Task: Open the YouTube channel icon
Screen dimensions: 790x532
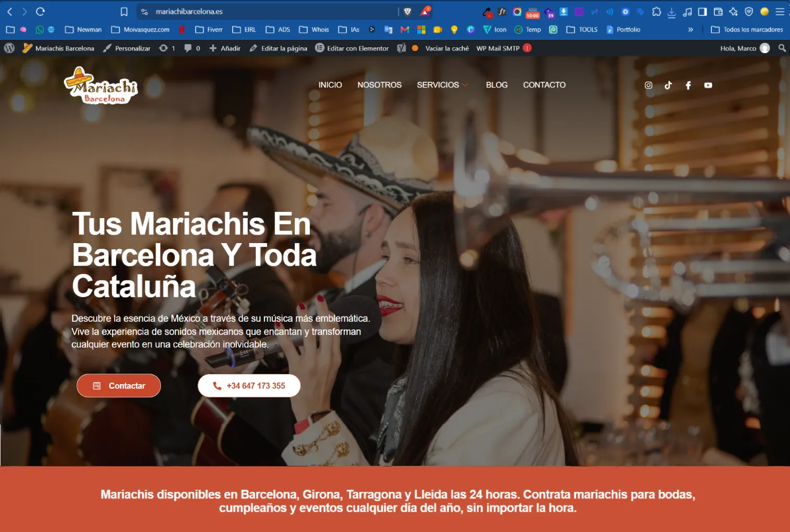Action: click(x=708, y=85)
